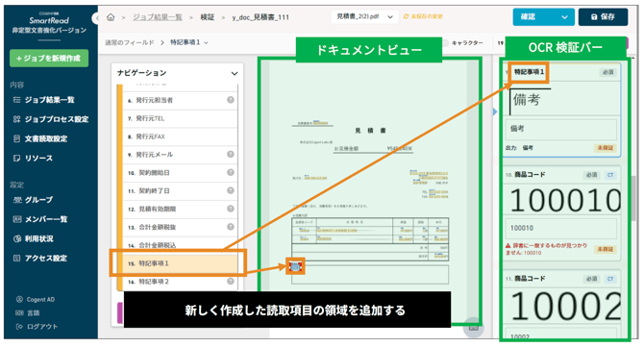Click the 言語 language icon
The width and height of the screenshot is (644, 347).
point(19,313)
